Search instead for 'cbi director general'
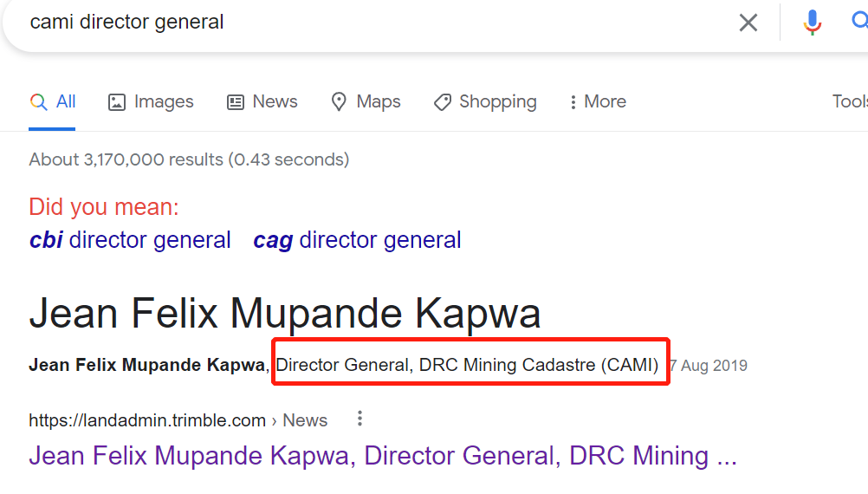The image size is (868, 494). (x=130, y=240)
